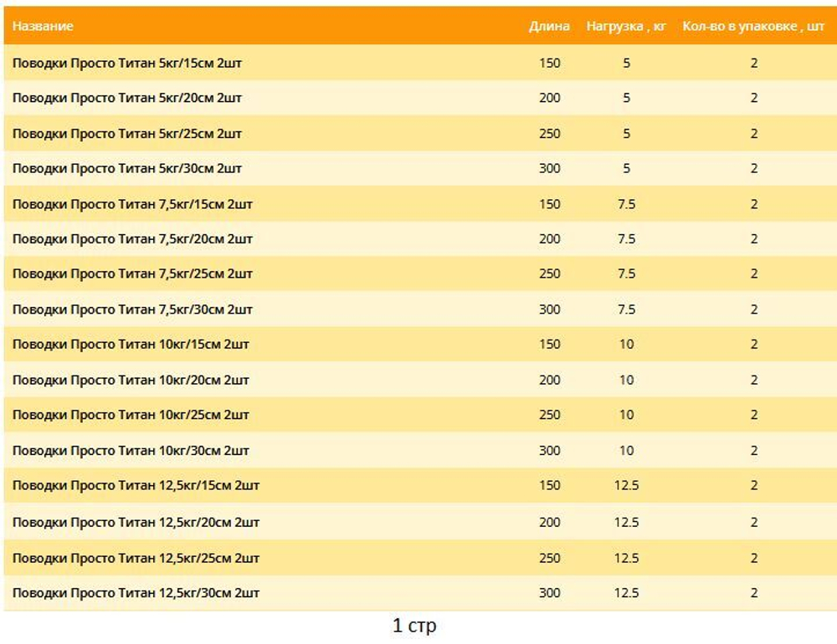
Task: Select row Поводки Просто Титан 12,5кг/15см 2шт
Action: coord(420,486)
